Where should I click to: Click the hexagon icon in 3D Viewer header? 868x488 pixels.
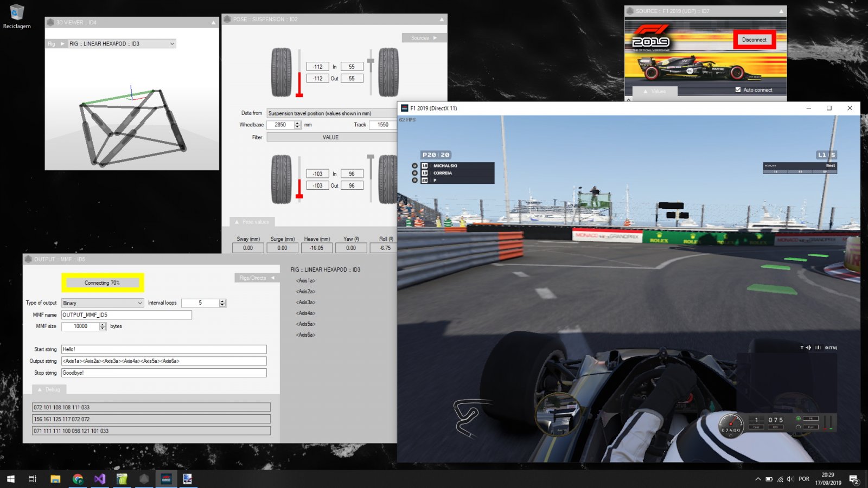pyautogui.click(x=50, y=22)
